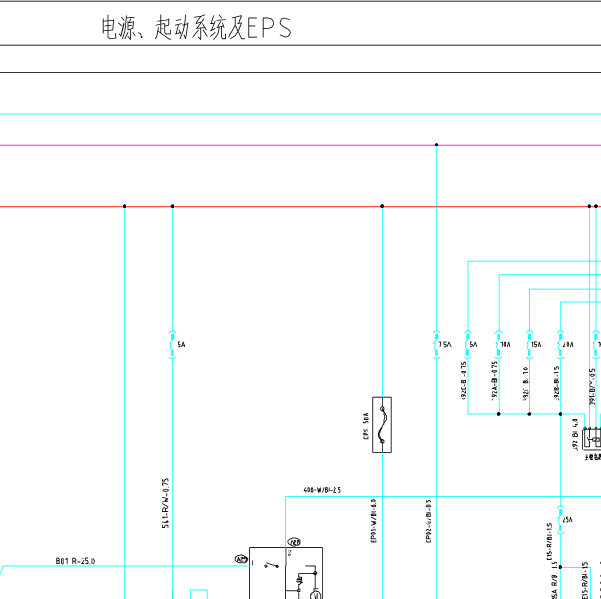Select the 5A fuse on the 561-R/W-0.75 wire
This screenshot has height=599, width=601.
(x=172, y=345)
